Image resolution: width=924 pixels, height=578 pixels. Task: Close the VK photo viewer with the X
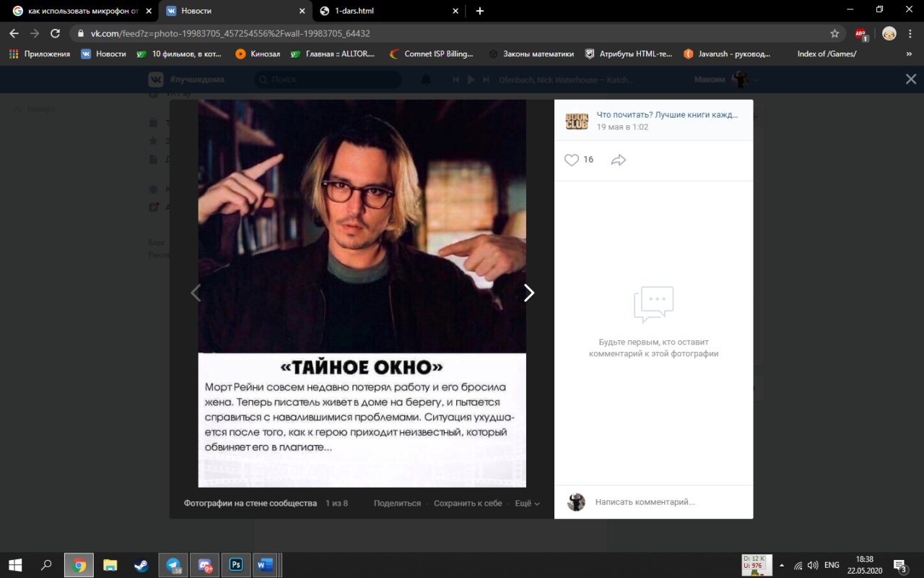(x=911, y=79)
